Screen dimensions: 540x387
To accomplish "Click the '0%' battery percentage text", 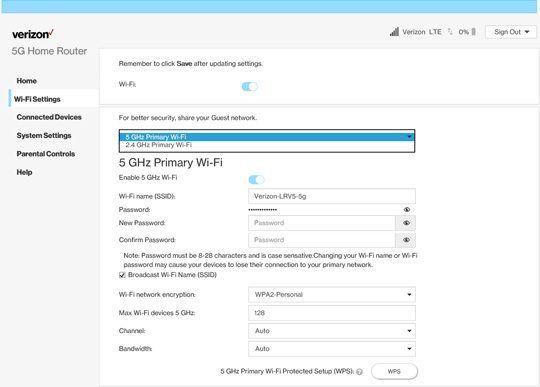I will (x=464, y=32).
